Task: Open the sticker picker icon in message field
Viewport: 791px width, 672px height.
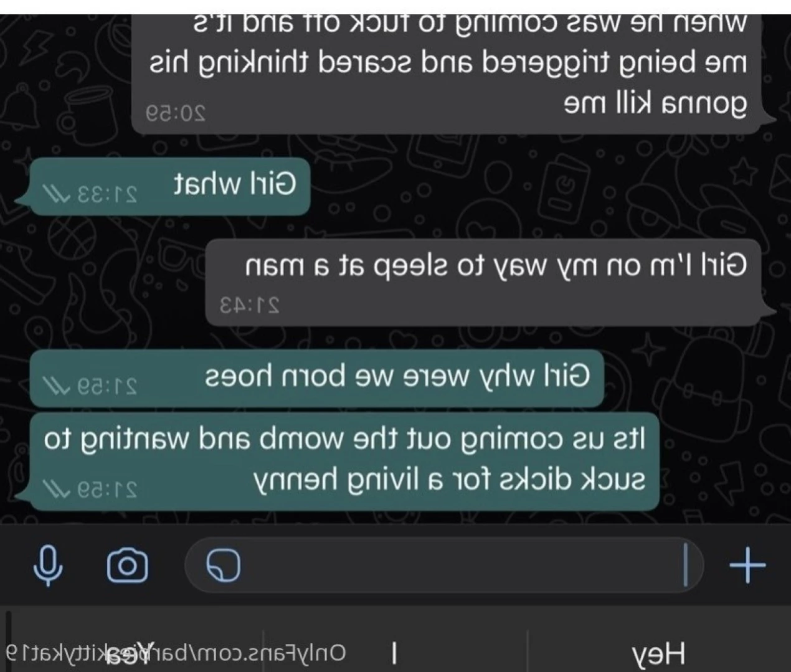Action: click(x=223, y=566)
